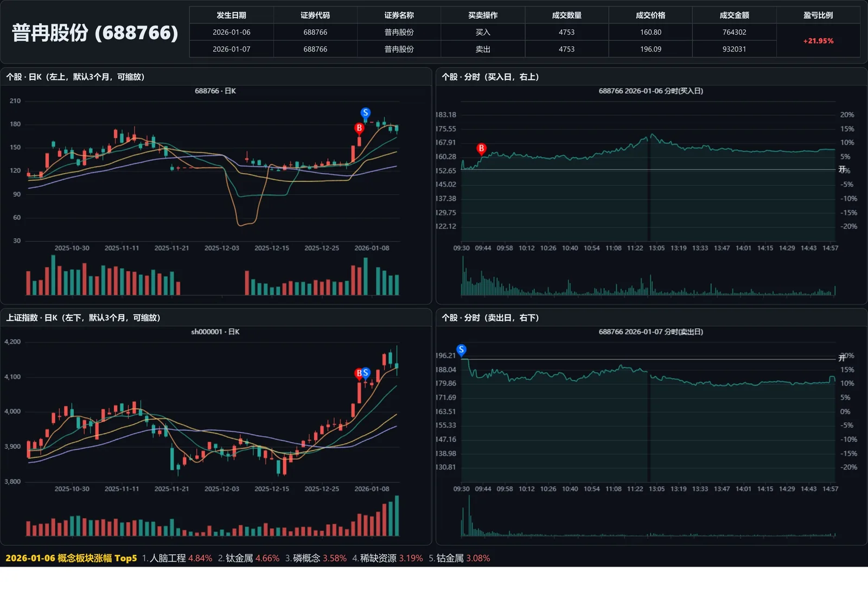Click the blue S marker on Shanghai index chart

[x=366, y=373]
